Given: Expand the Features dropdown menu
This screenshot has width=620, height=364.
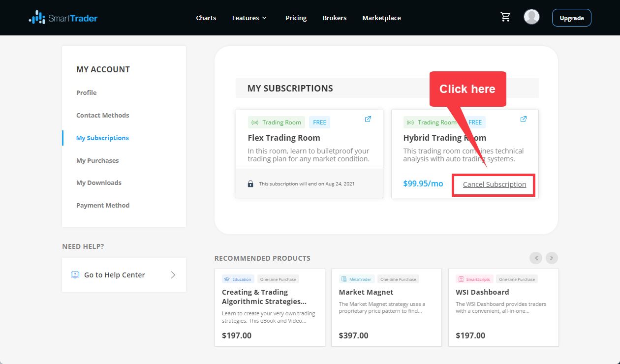Looking at the screenshot, I should pyautogui.click(x=249, y=18).
